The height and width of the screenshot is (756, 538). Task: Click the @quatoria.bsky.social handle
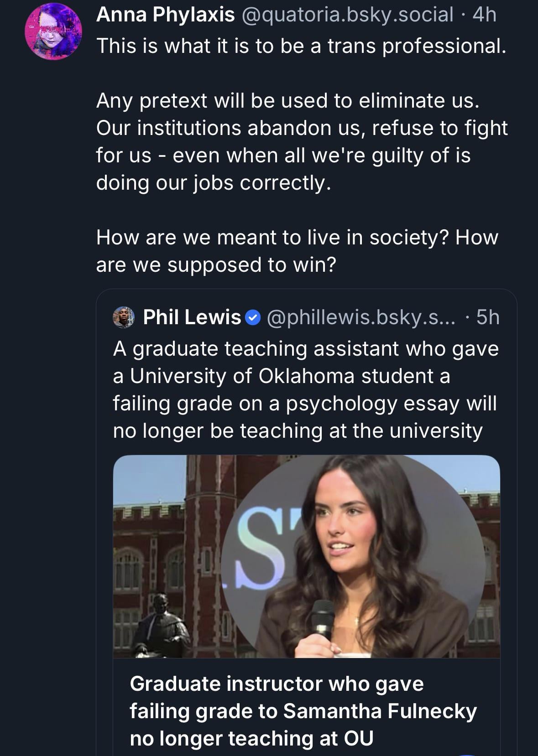pos(347,15)
